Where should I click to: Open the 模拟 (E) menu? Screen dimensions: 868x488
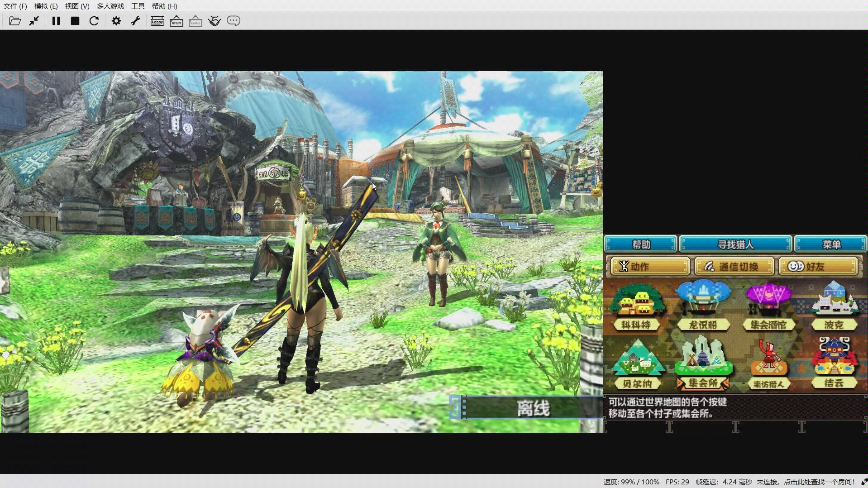tap(46, 6)
